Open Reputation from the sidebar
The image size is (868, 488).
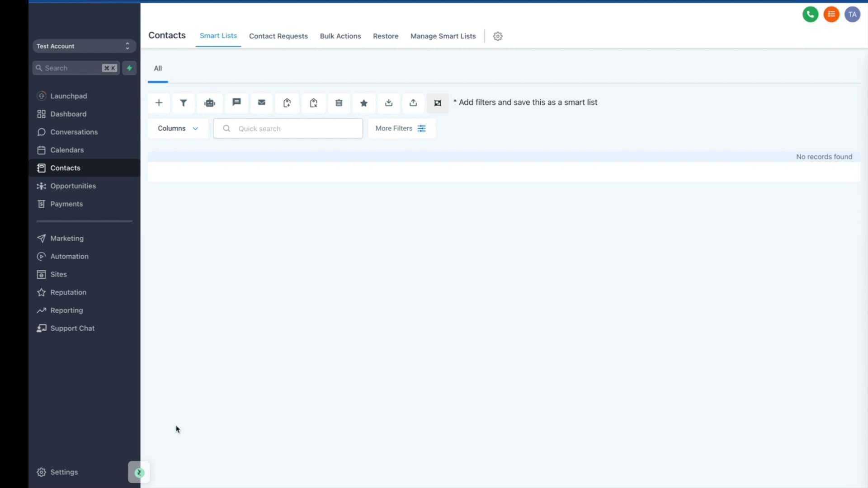coord(68,292)
